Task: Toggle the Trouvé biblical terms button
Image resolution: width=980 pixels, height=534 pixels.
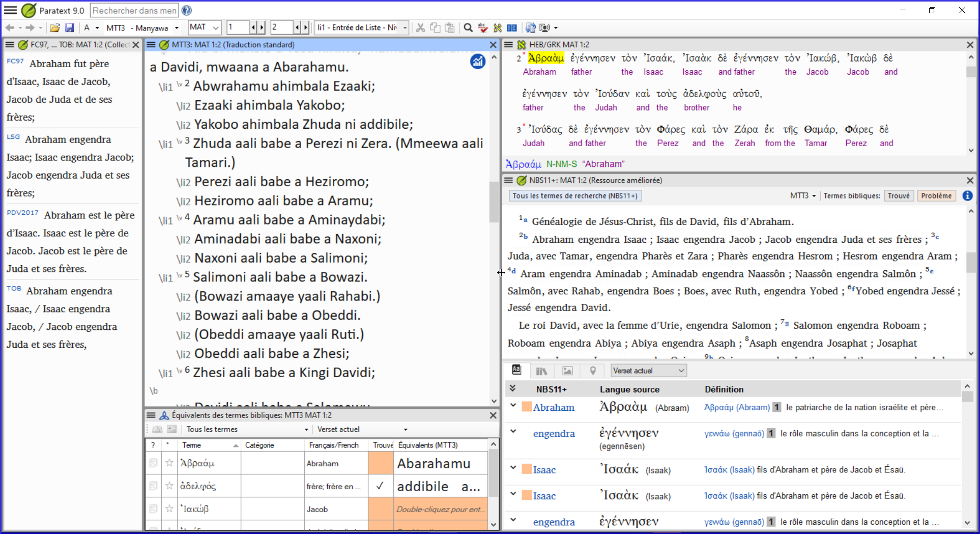Action: tap(899, 196)
